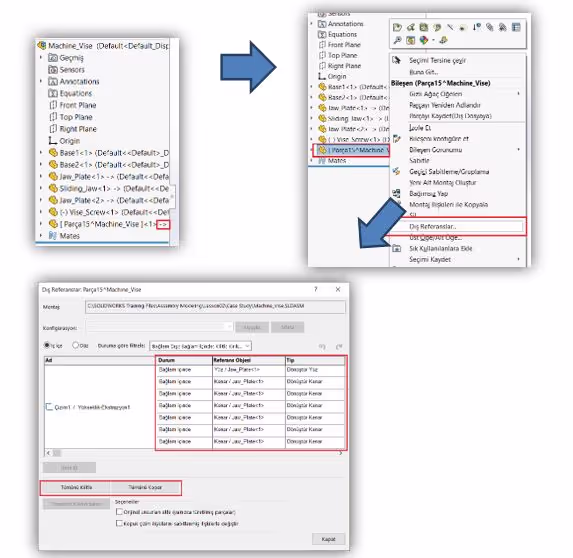The image size is (573, 558).
Task: Click the Appearances color ball icon
Action: 424,40
